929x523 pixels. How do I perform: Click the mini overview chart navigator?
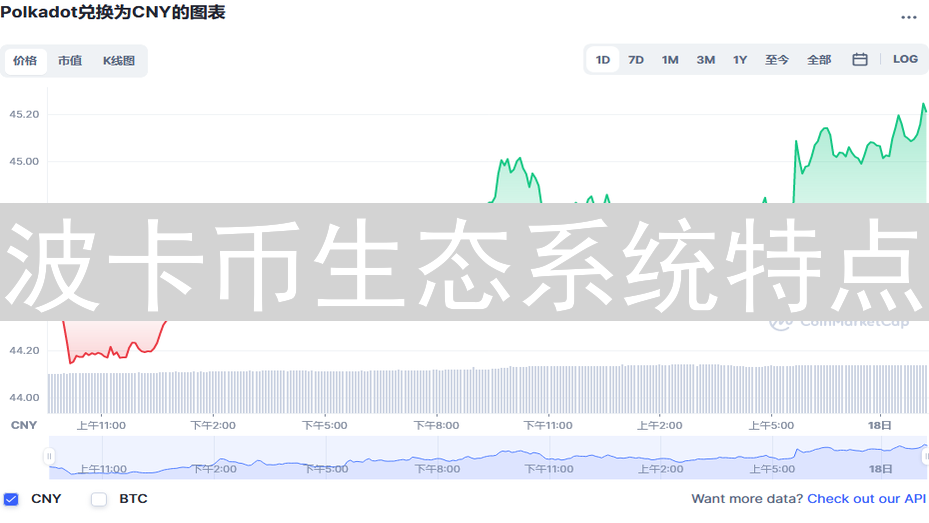pos(488,457)
